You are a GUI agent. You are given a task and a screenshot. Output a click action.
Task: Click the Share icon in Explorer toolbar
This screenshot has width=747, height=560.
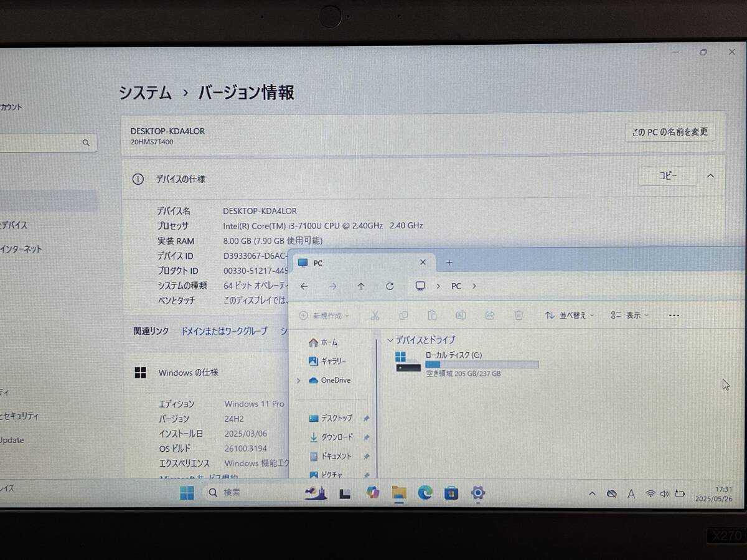pos(489,315)
